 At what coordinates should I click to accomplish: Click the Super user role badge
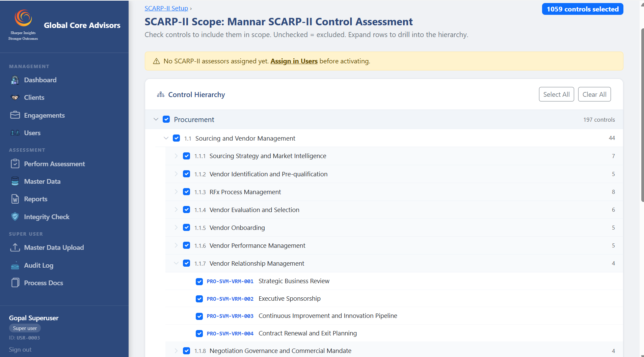click(25, 328)
